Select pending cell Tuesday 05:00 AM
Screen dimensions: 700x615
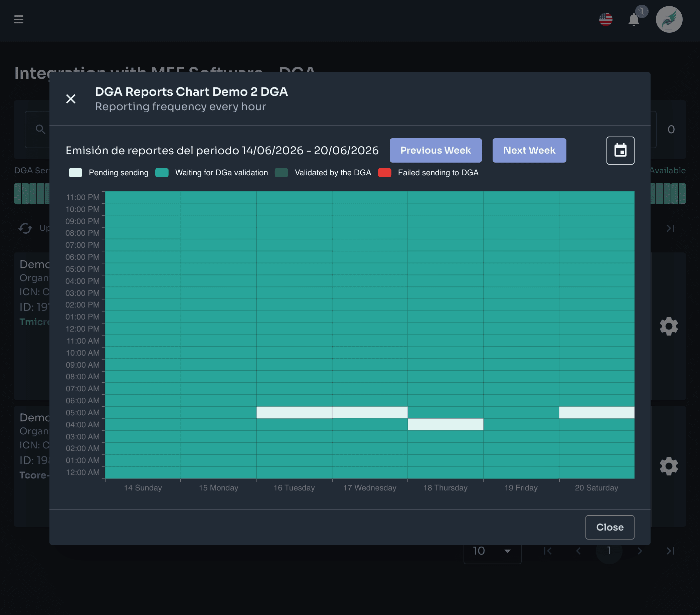point(294,412)
